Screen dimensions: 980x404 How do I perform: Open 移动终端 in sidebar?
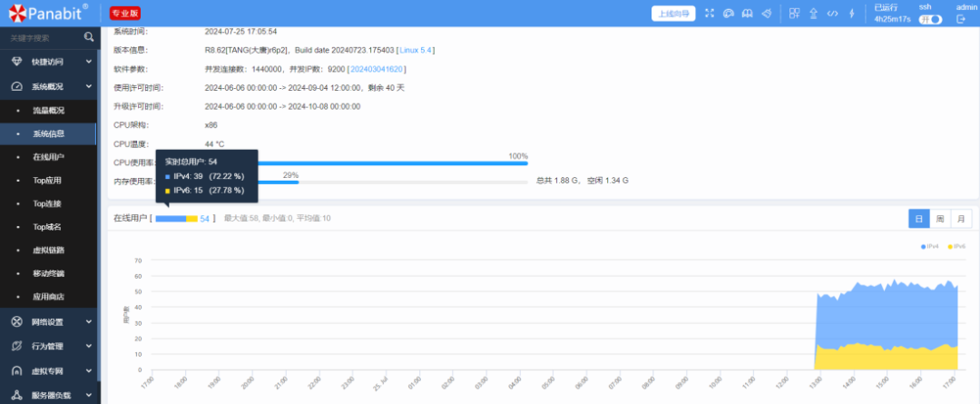[48, 273]
